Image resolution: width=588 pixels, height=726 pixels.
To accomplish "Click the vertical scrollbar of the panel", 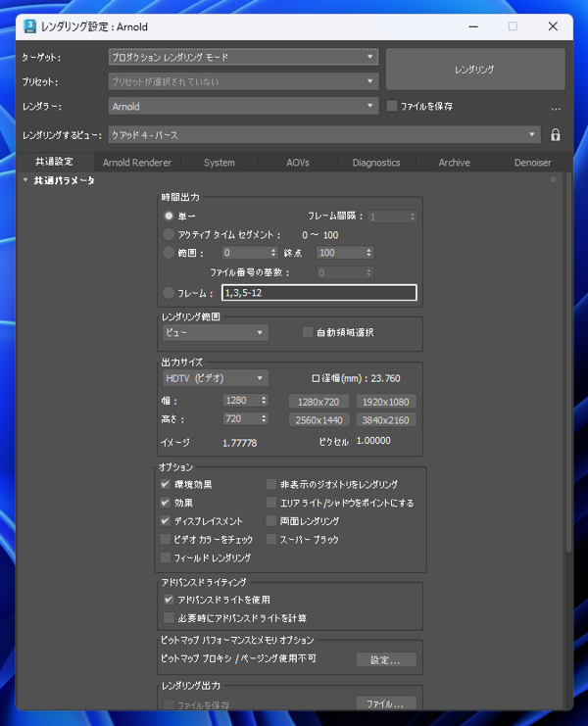I will click(x=568, y=362).
